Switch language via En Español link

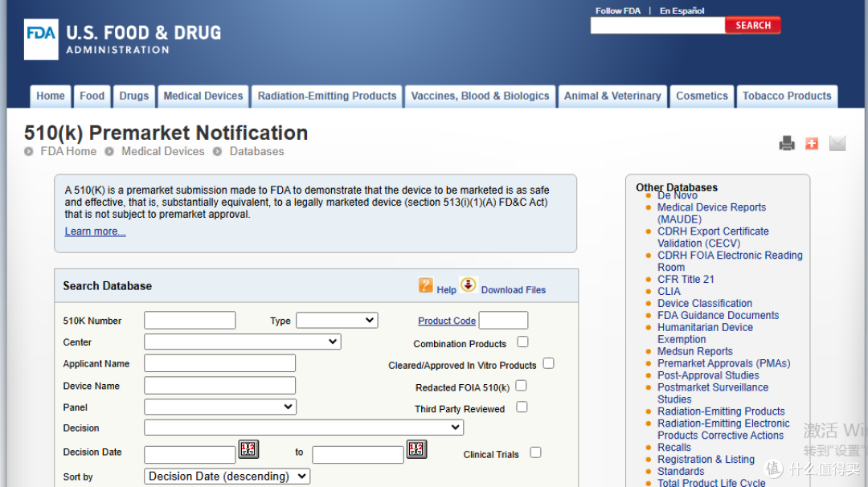[x=682, y=10]
